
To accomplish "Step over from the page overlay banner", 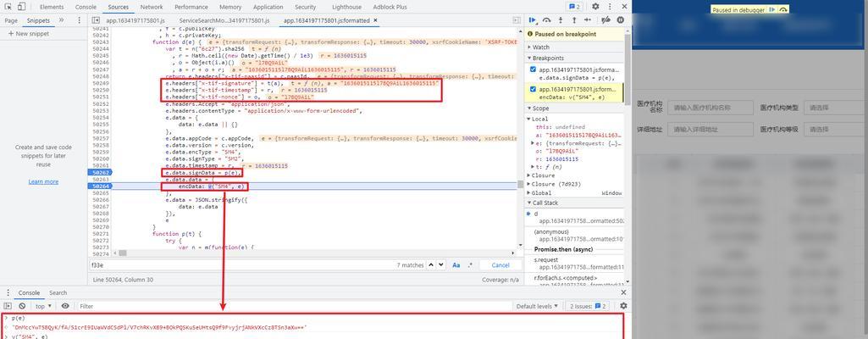I will click(782, 10).
